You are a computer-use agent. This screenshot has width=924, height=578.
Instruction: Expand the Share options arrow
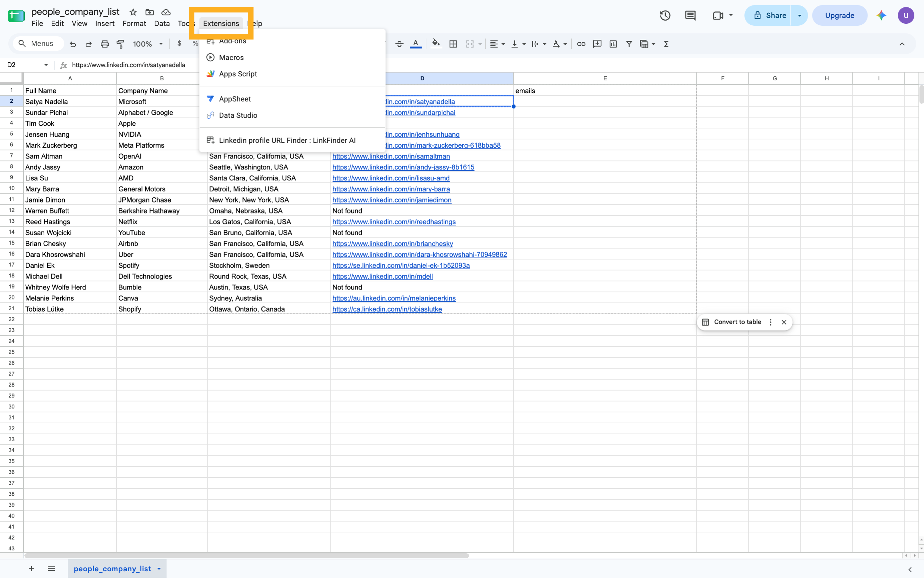[800, 15]
